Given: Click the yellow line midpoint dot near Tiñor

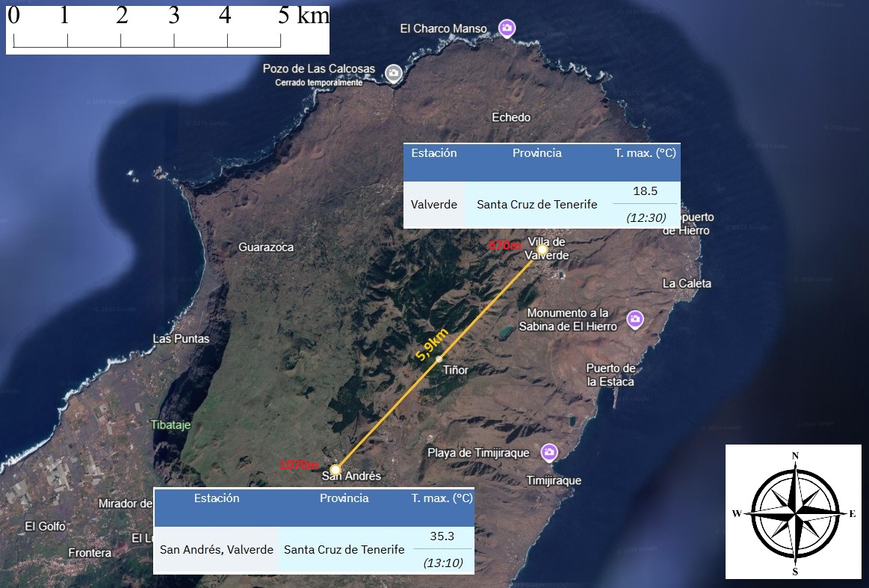Looking at the screenshot, I should [x=439, y=359].
